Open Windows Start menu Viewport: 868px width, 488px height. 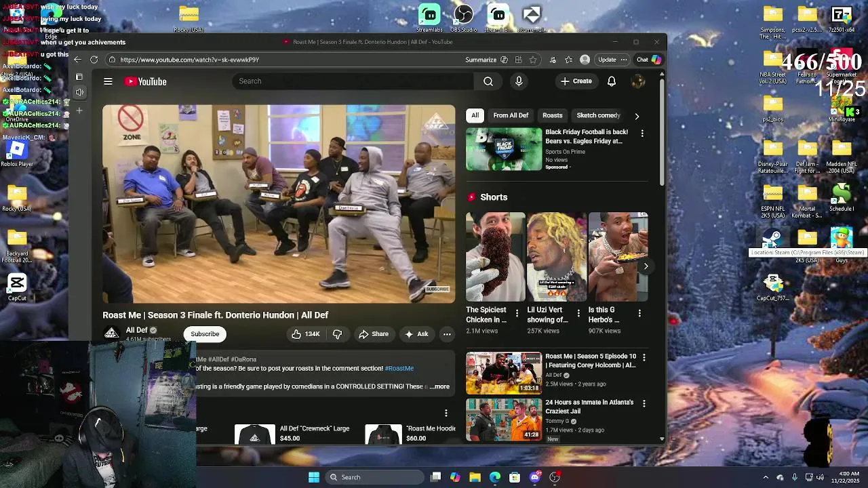[314, 477]
